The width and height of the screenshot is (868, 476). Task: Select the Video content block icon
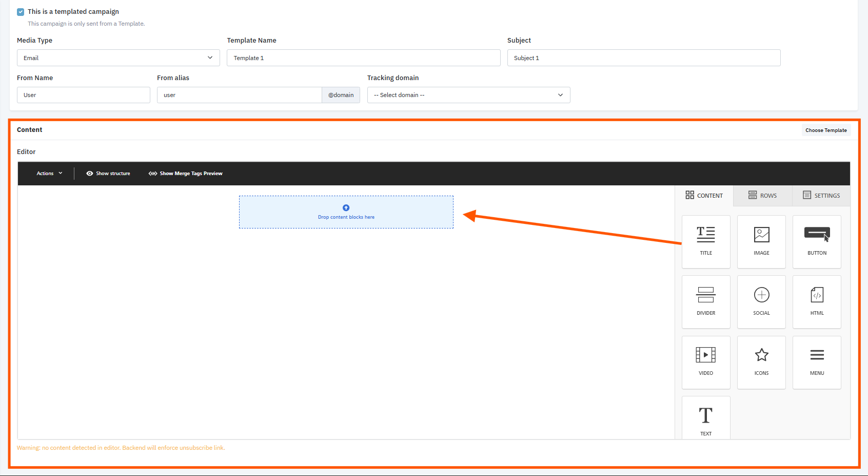pyautogui.click(x=706, y=362)
